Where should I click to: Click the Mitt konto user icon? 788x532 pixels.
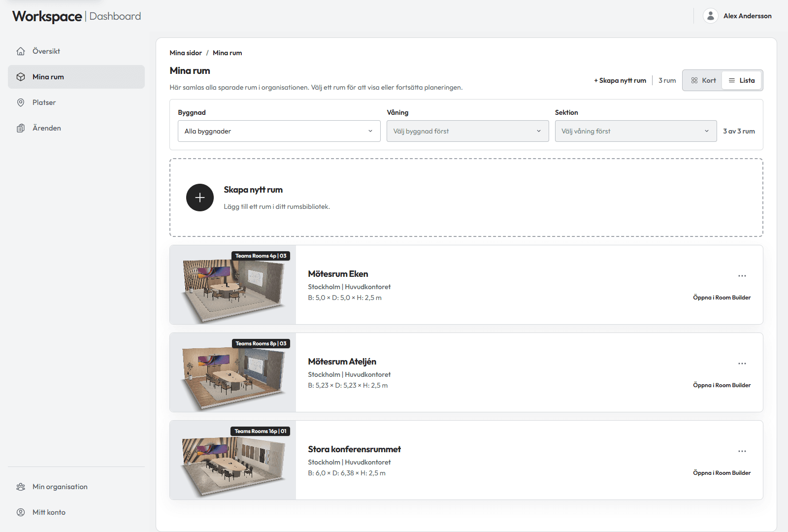pos(21,512)
